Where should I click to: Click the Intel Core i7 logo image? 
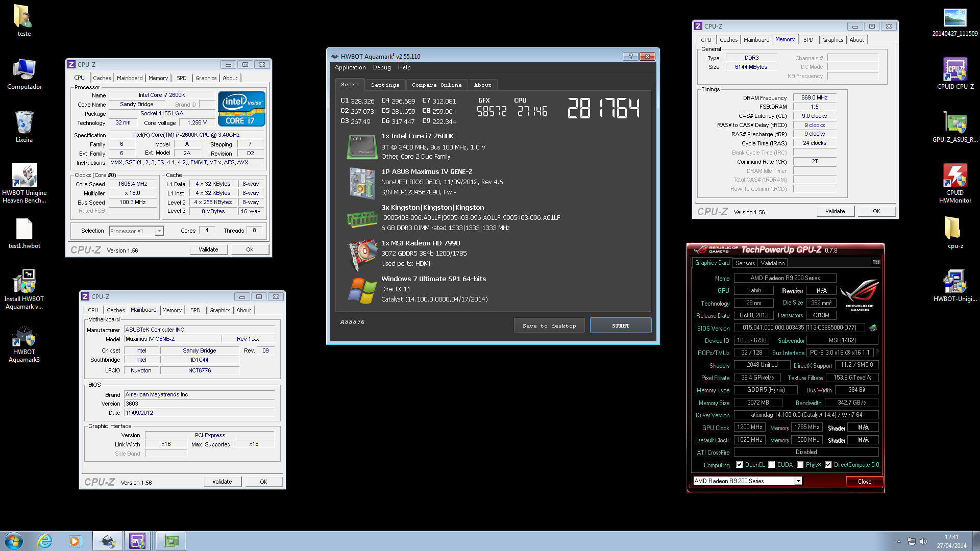pos(241,108)
